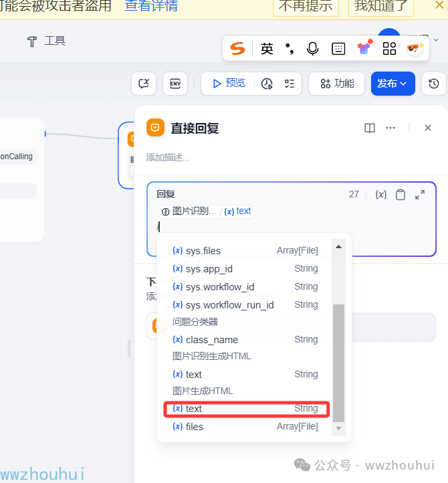Open the 查看详情 link in the banner
Viewport: 448px width, 483px height.
pos(151,6)
